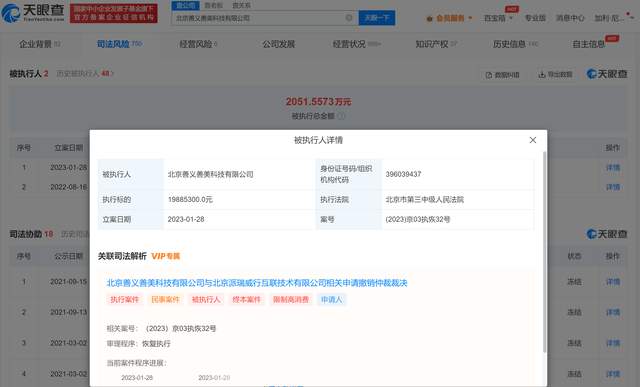The width and height of the screenshot is (640, 387).
Task: Open 详情 for 司法协助 row dated 2021-09-15
Action: pos(613,282)
